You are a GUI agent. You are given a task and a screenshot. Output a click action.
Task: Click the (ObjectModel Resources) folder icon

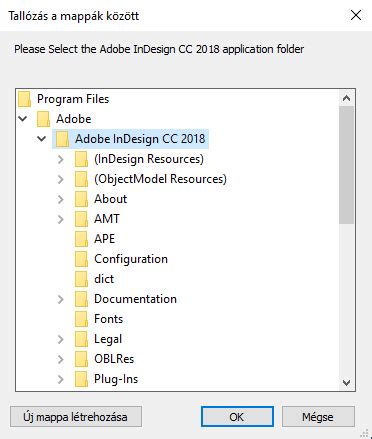pos(81,179)
